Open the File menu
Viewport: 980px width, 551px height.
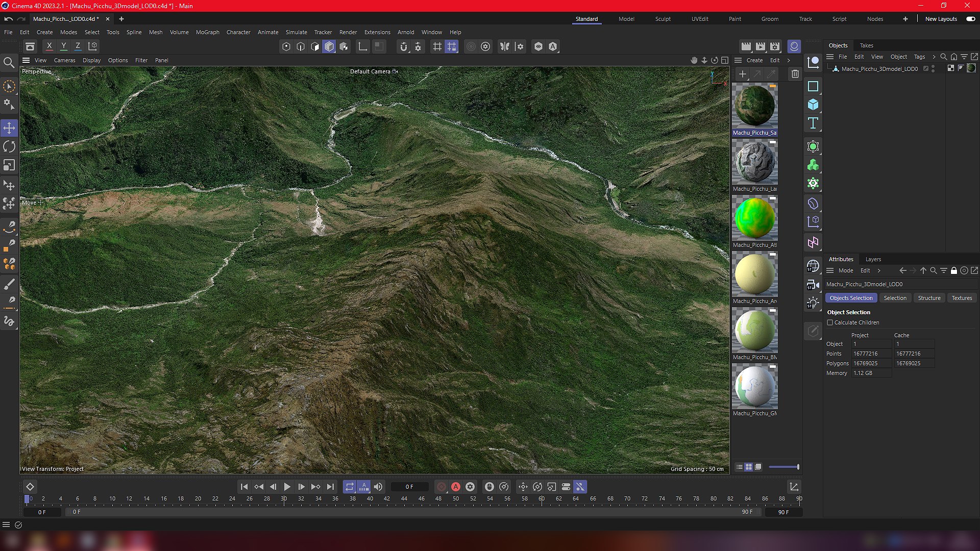point(8,32)
